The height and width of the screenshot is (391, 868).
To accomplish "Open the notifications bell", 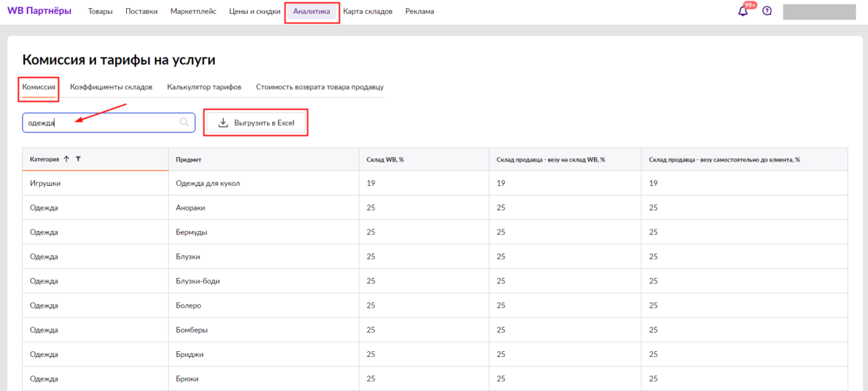I will tap(743, 11).
